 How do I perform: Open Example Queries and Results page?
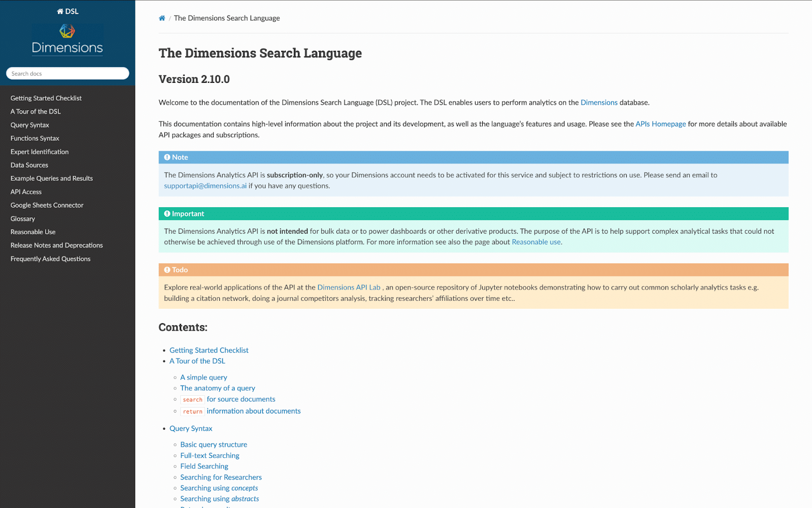point(52,178)
